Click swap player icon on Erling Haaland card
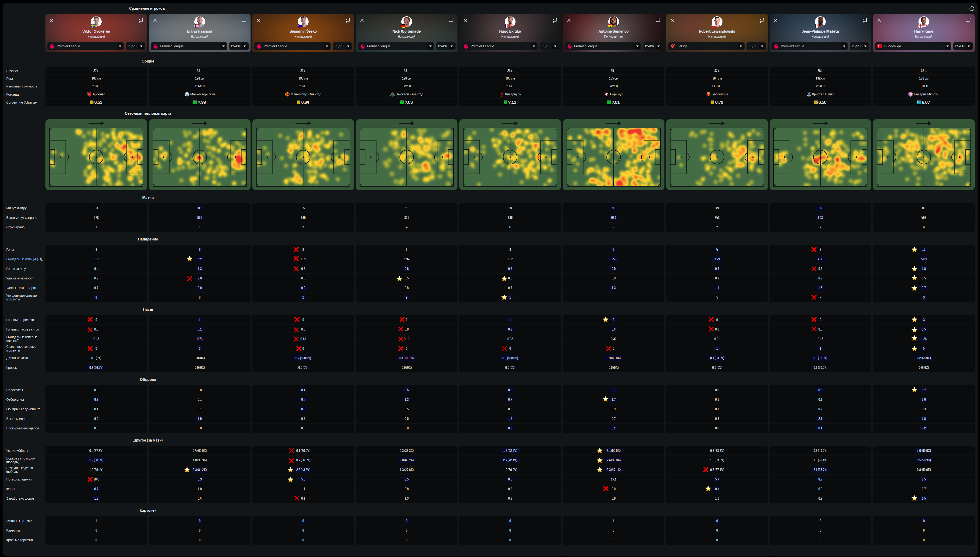 click(x=244, y=20)
